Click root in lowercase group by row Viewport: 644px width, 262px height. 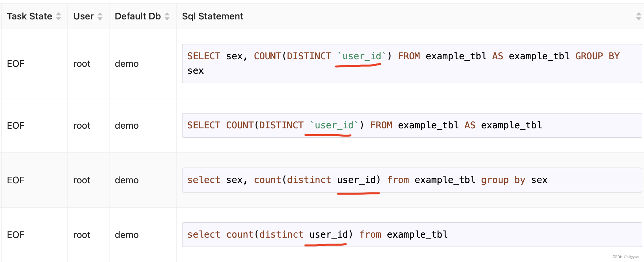point(82,180)
